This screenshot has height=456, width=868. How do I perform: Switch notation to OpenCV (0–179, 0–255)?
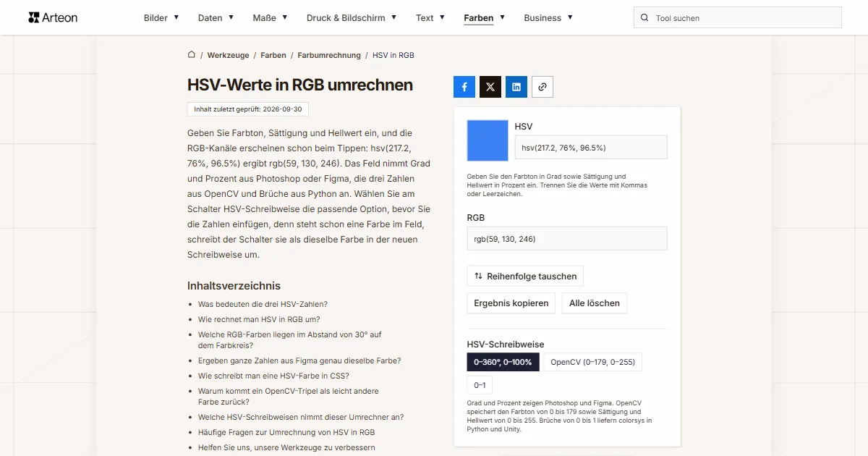tap(593, 362)
